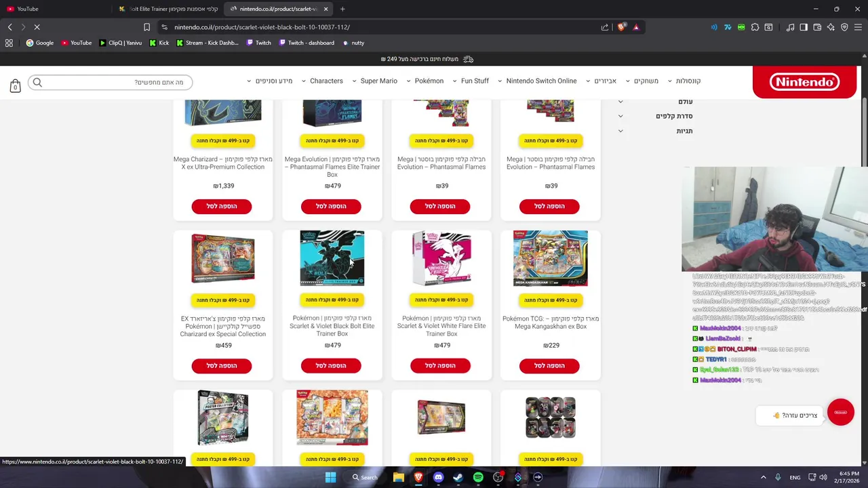The image size is (868, 488).
Task: Add White Flare Elite Trainer Box to cart
Action: 440,366
